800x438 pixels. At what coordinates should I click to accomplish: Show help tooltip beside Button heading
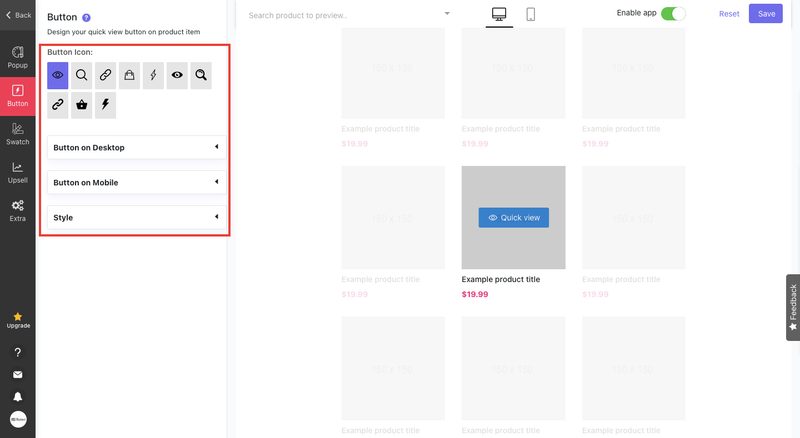pyautogui.click(x=86, y=17)
